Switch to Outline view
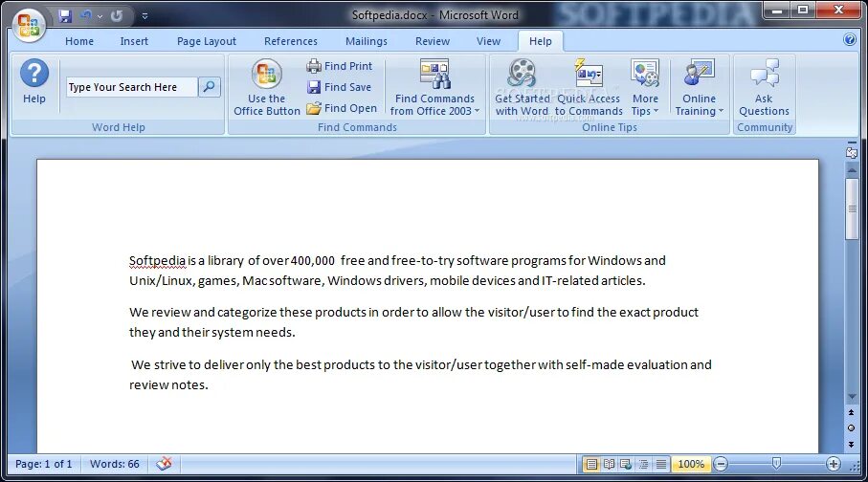 (x=643, y=464)
